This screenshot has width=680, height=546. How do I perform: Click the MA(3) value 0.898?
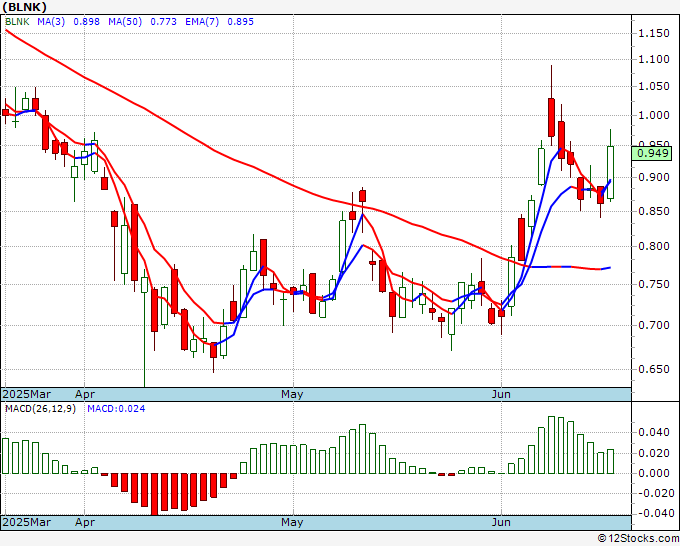pyautogui.click(x=86, y=22)
